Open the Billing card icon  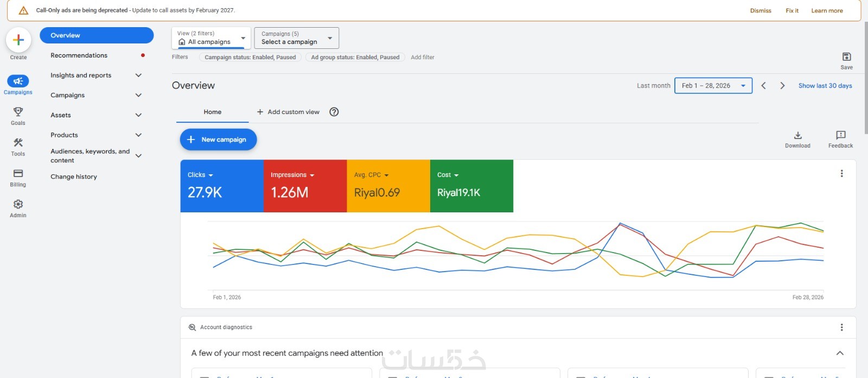(x=18, y=173)
